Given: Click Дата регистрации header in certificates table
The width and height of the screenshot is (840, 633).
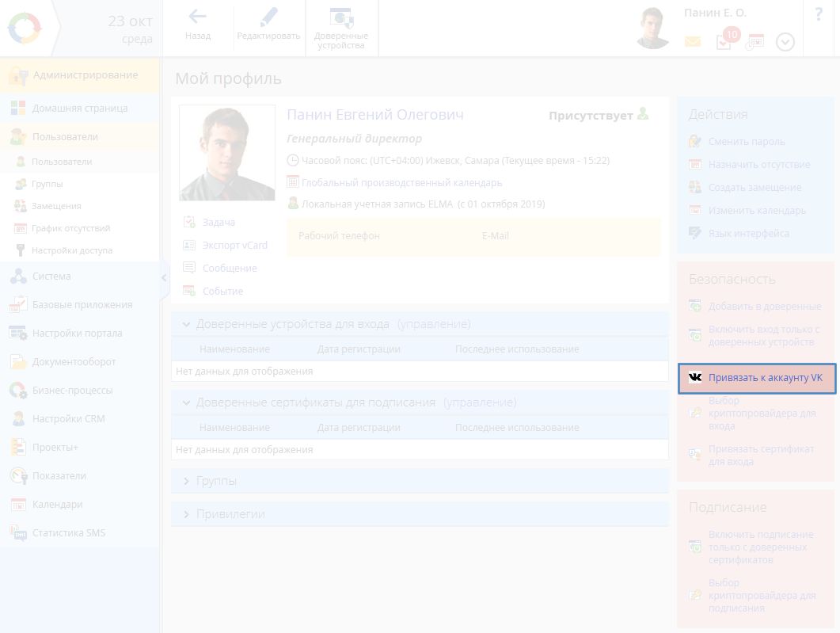Looking at the screenshot, I should (359, 428).
